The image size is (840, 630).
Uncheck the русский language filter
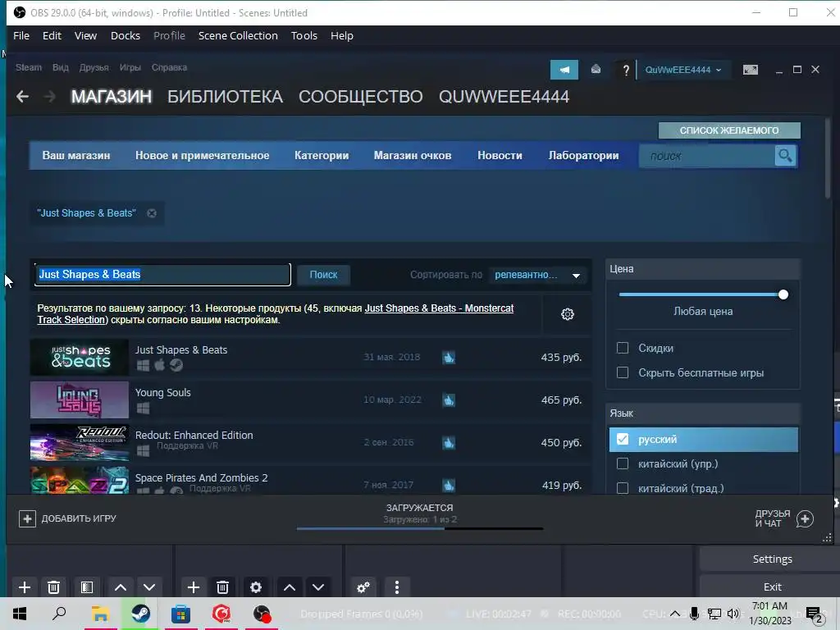pos(623,440)
